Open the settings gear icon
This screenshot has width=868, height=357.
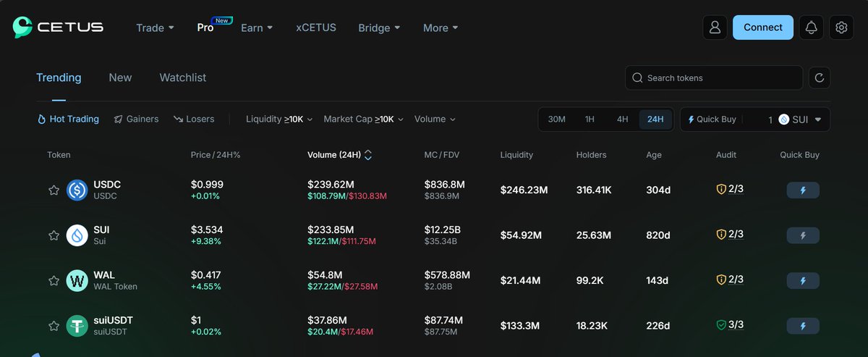click(841, 28)
